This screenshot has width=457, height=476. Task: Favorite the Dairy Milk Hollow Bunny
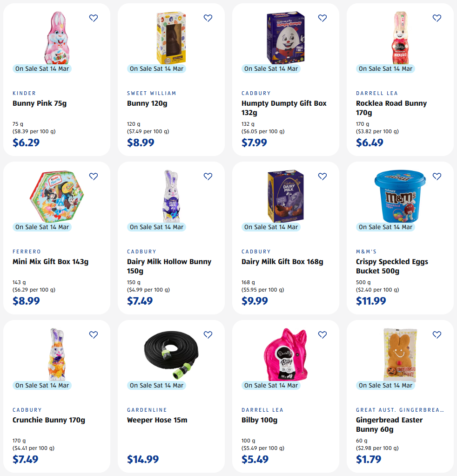(x=208, y=177)
